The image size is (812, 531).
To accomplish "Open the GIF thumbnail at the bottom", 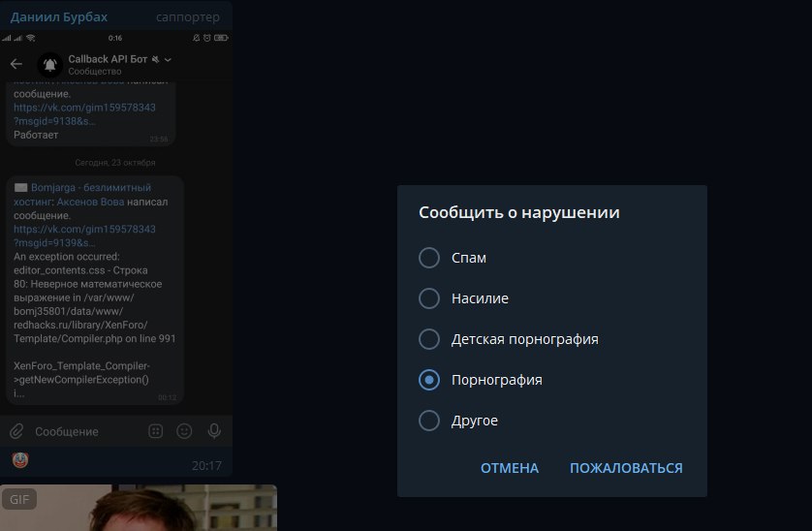I will 139,508.
